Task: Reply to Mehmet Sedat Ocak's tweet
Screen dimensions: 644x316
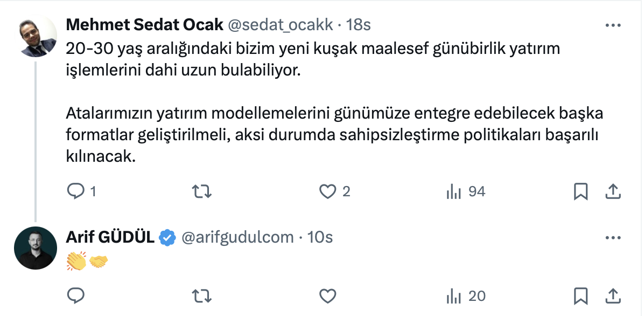Action: 76,191
